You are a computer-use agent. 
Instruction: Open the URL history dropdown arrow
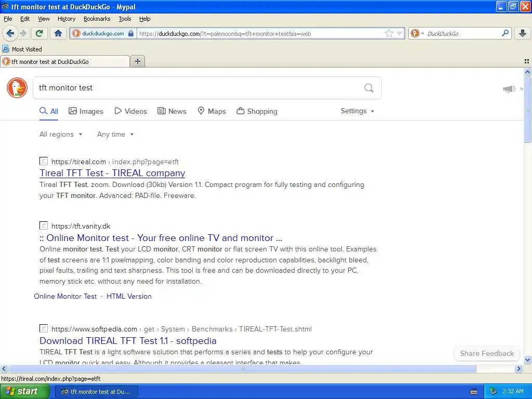coord(400,33)
